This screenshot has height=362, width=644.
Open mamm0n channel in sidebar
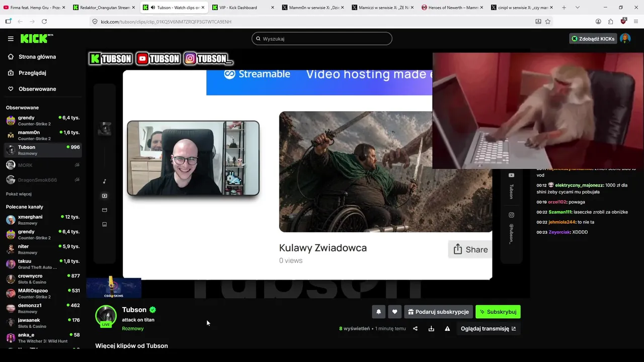point(43,135)
